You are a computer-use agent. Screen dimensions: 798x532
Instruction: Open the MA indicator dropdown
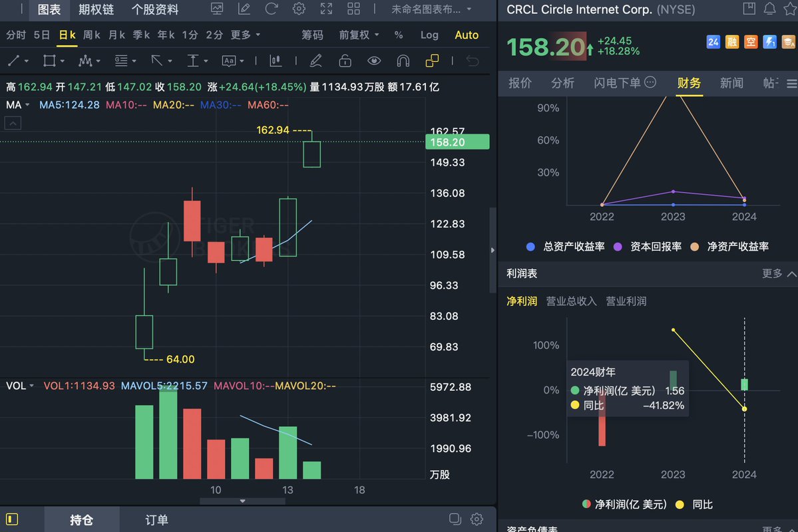point(18,105)
